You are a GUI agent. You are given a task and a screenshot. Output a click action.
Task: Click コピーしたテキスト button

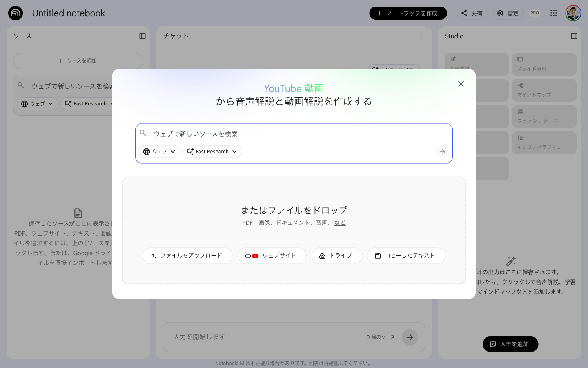pyautogui.click(x=406, y=256)
